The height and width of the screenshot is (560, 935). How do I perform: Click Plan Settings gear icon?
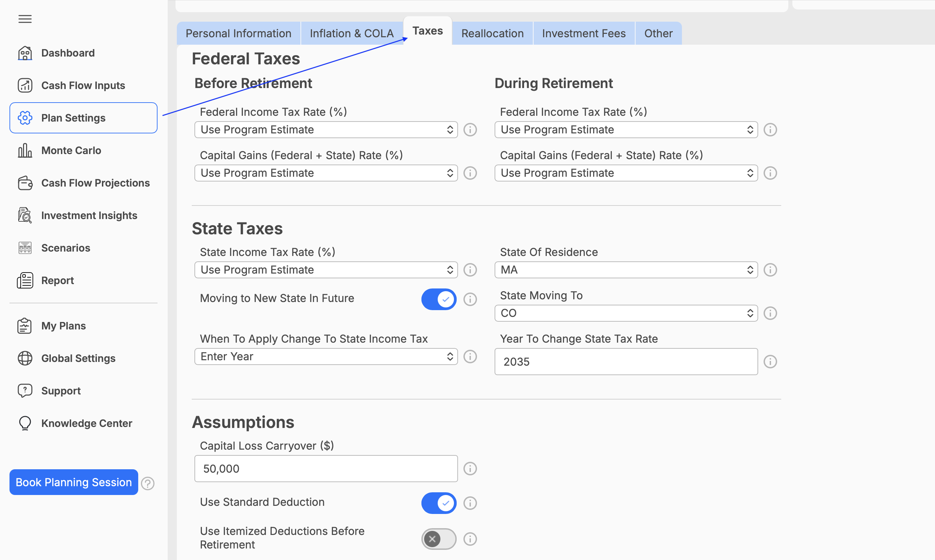[25, 118]
